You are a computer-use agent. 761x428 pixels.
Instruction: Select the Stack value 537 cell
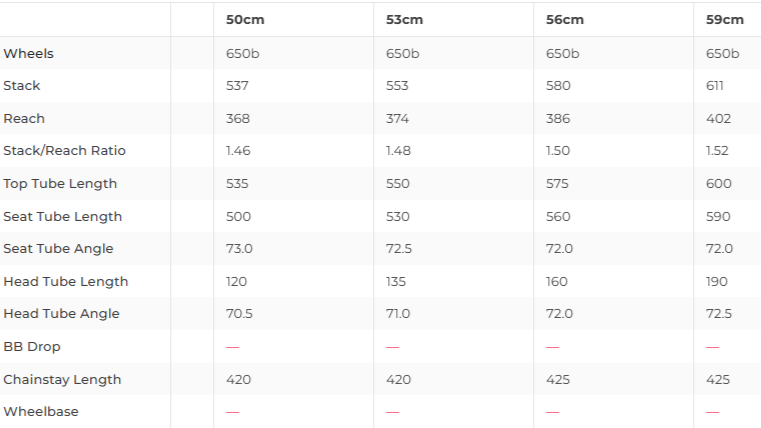tap(237, 86)
